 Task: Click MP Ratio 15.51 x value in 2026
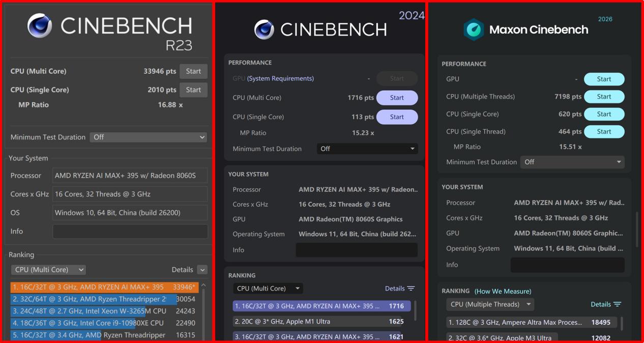click(x=570, y=147)
